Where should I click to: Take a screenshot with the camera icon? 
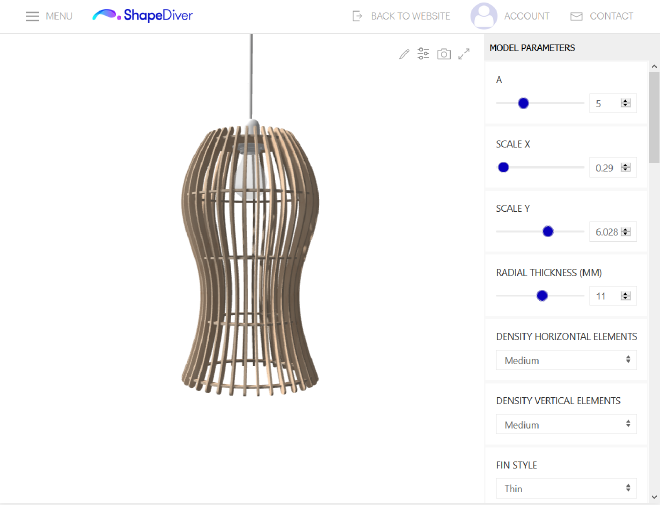(444, 54)
